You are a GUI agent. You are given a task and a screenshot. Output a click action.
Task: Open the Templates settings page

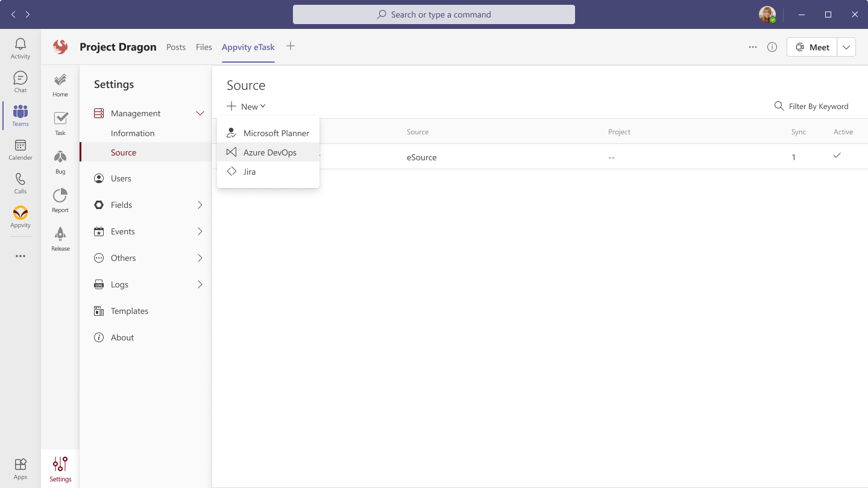(129, 311)
